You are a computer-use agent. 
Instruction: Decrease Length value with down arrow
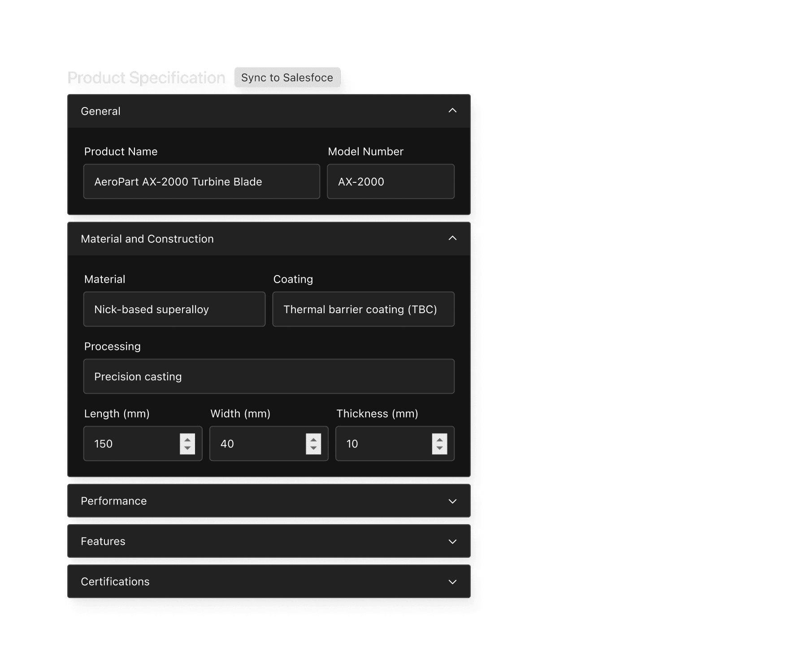click(187, 448)
